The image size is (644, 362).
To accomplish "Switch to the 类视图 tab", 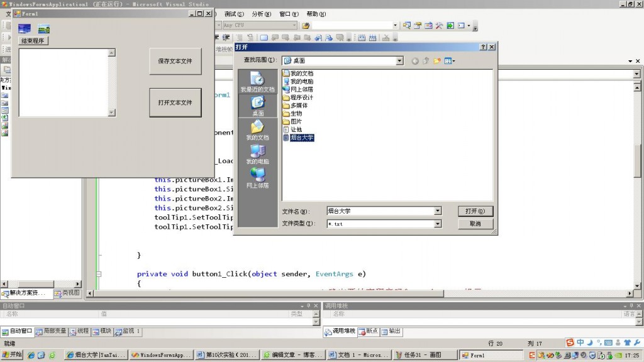I will [x=67, y=293].
